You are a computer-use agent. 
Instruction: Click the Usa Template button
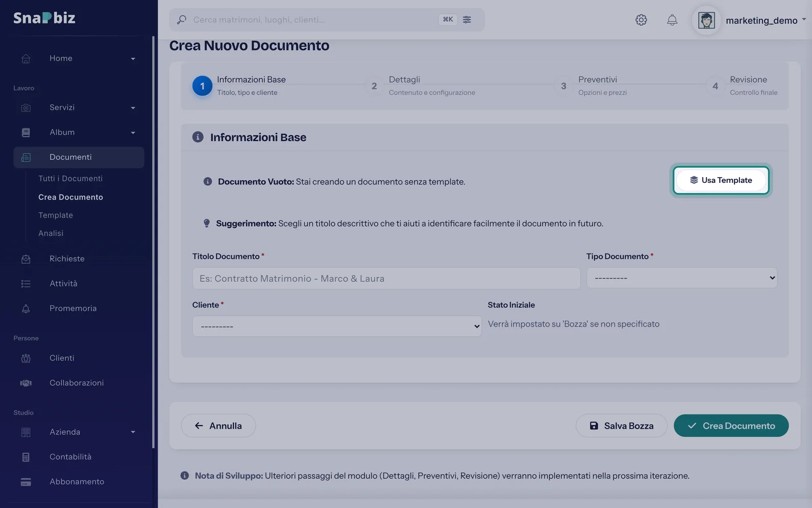click(721, 180)
